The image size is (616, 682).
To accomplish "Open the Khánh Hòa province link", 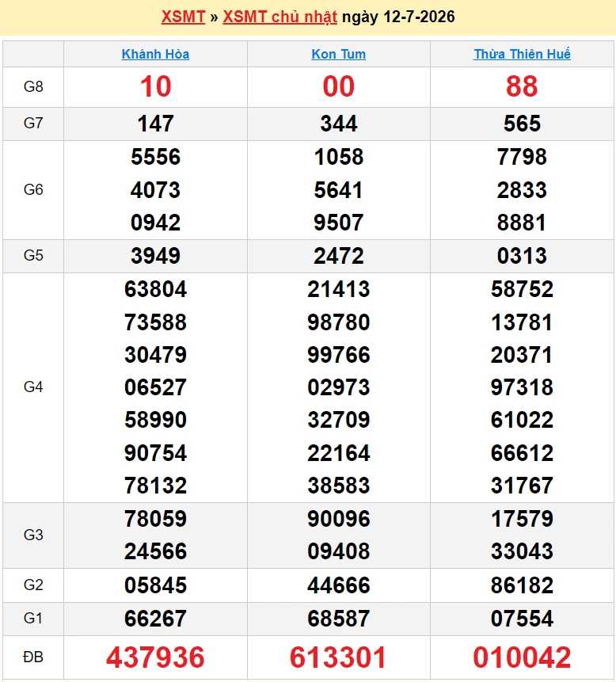I will click(x=155, y=54).
